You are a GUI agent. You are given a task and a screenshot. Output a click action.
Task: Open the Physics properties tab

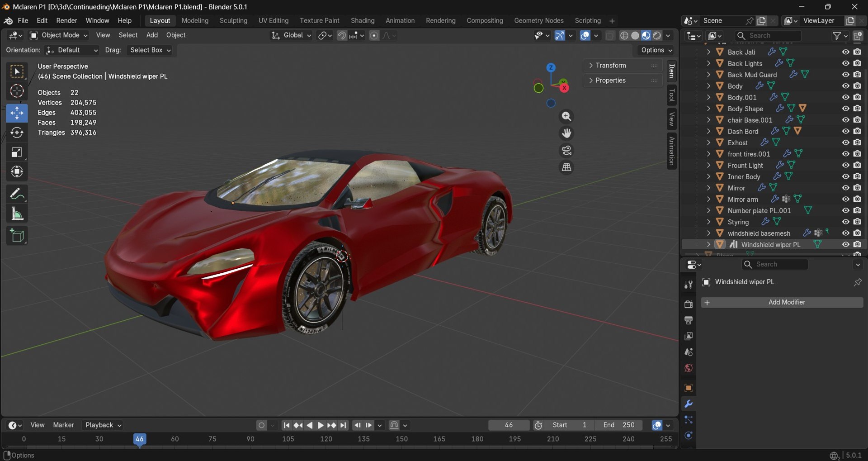point(689,436)
